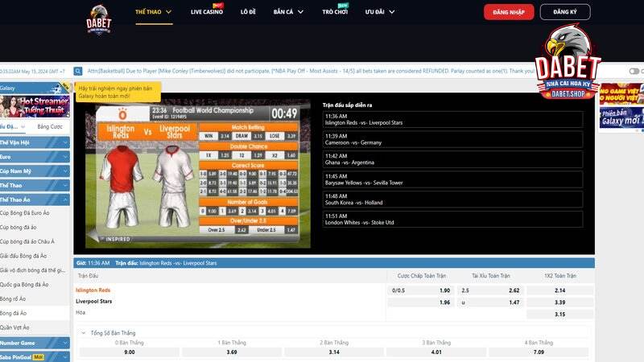The height and width of the screenshot is (362, 644).
Task: Click the DABET eagle logo in header
Action: [98, 20]
